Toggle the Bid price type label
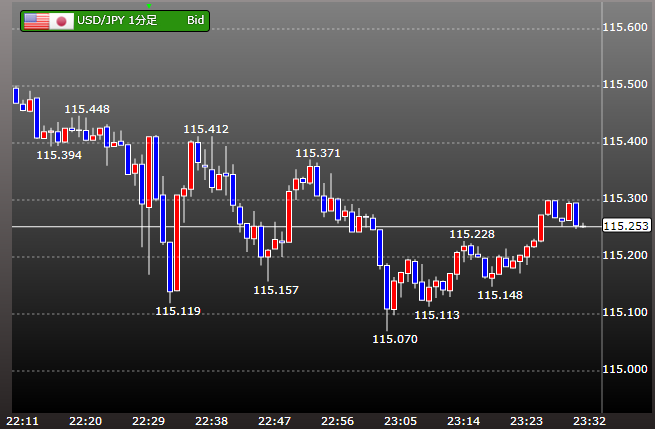Screen dimensions: 655x429 click(196, 20)
